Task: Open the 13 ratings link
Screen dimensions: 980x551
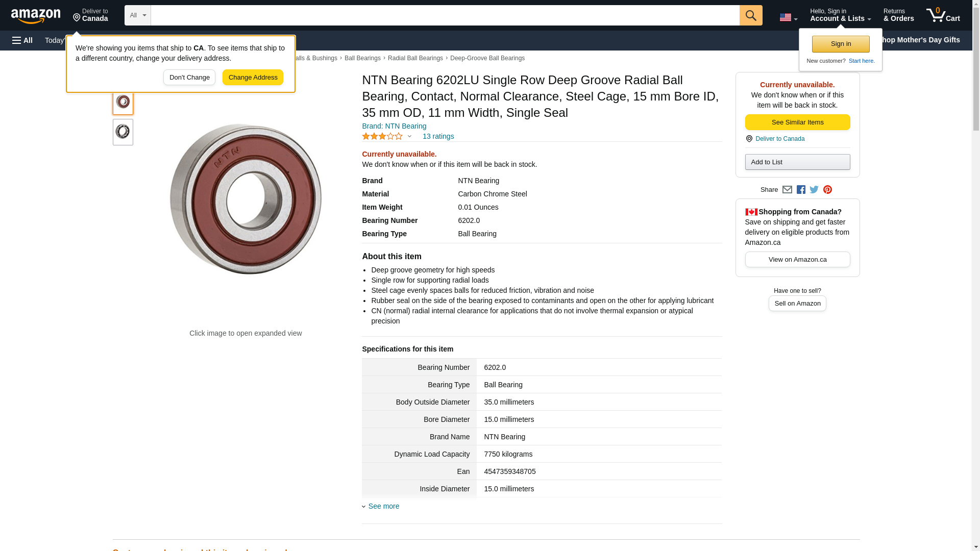Action: 438,136
